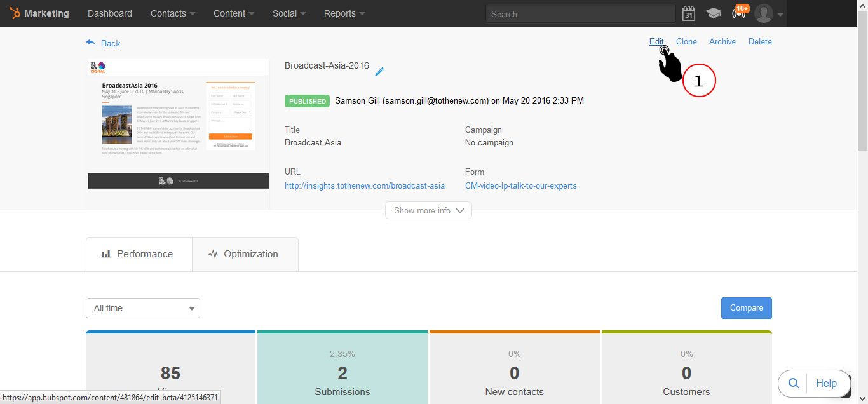Open the calendar icon in top bar
The height and width of the screenshot is (404, 868).
688,13
